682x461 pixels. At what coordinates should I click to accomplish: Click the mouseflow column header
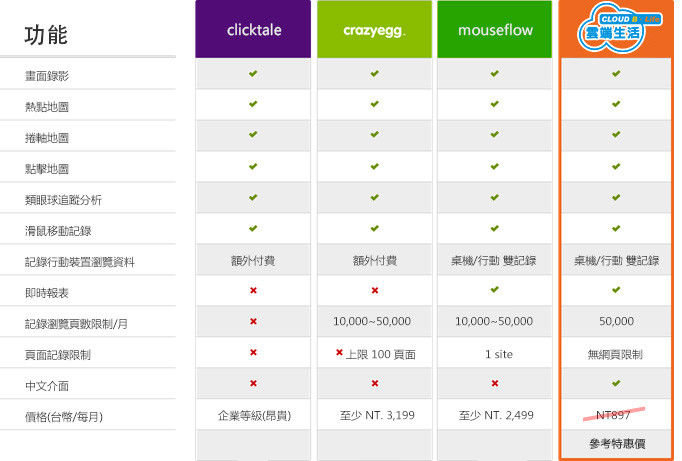pos(495,29)
